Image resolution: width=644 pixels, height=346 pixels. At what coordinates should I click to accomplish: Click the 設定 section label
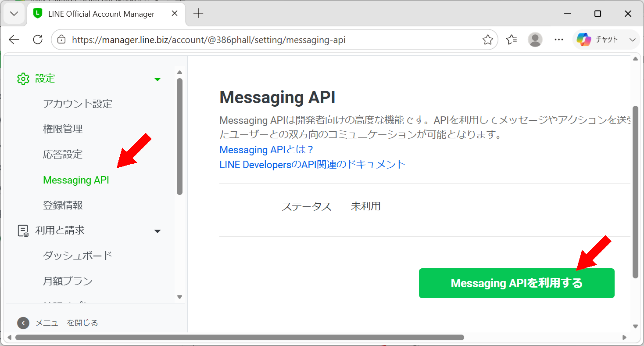click(x=45, y=79)
